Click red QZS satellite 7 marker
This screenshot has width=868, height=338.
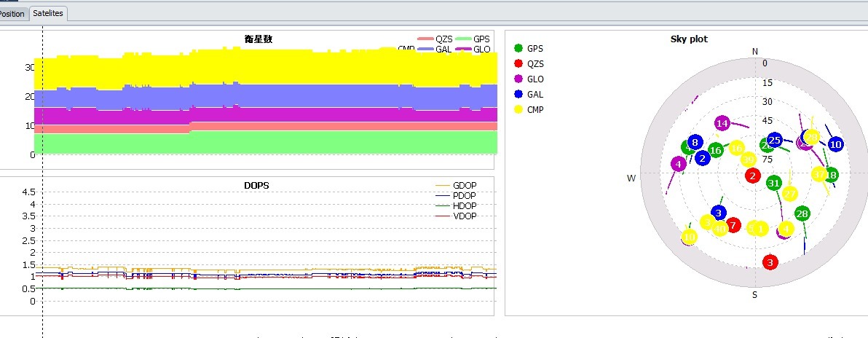(x=733, y=224)
